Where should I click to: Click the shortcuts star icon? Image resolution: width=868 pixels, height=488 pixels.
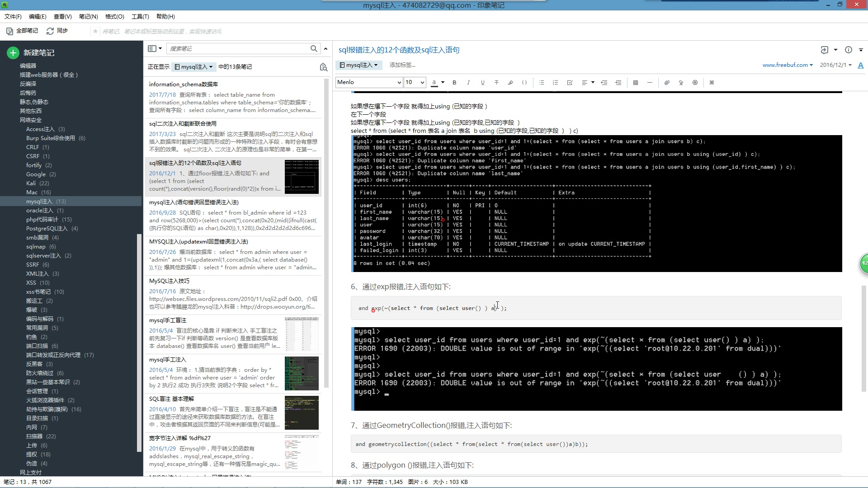tap(95, 31)
